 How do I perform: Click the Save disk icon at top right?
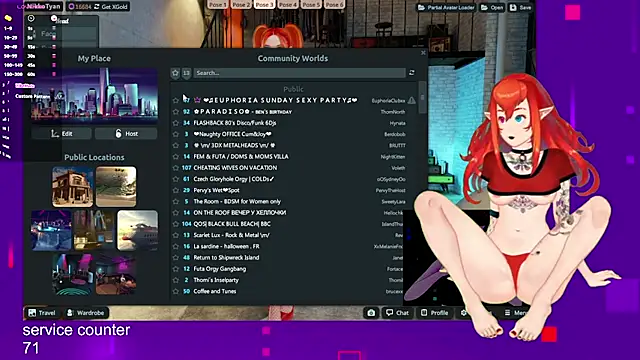513,7
